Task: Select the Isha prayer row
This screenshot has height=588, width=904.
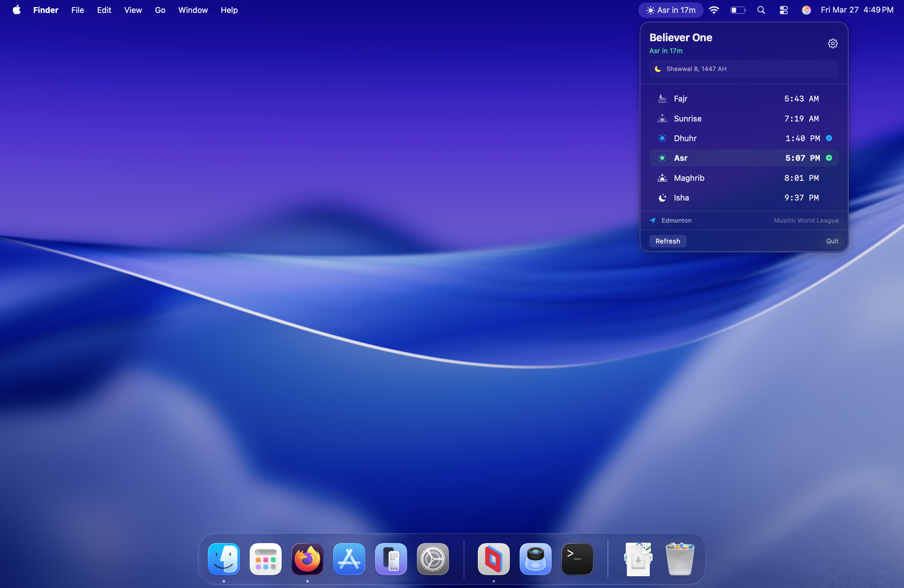Action: 743,197
